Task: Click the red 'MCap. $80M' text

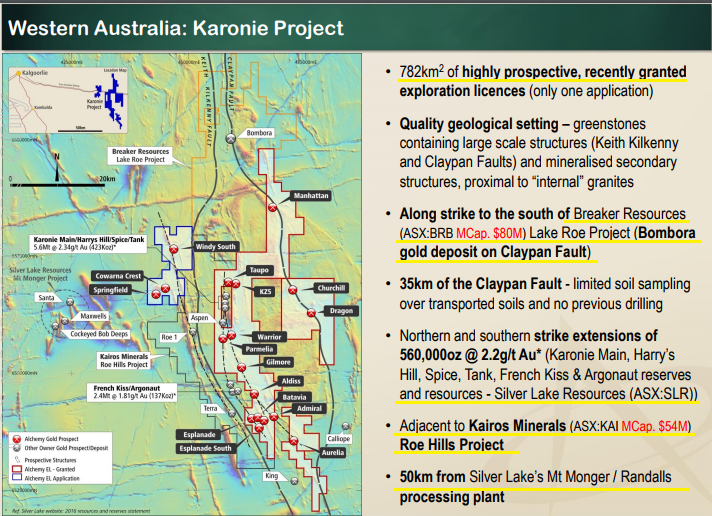Action: point(489,233)
